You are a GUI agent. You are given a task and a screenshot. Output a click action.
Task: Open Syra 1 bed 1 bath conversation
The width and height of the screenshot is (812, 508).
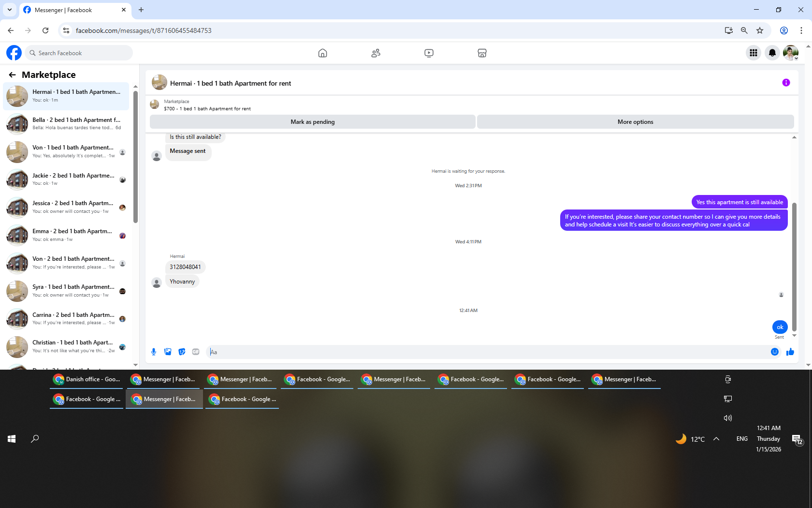[x=66, y=291]
